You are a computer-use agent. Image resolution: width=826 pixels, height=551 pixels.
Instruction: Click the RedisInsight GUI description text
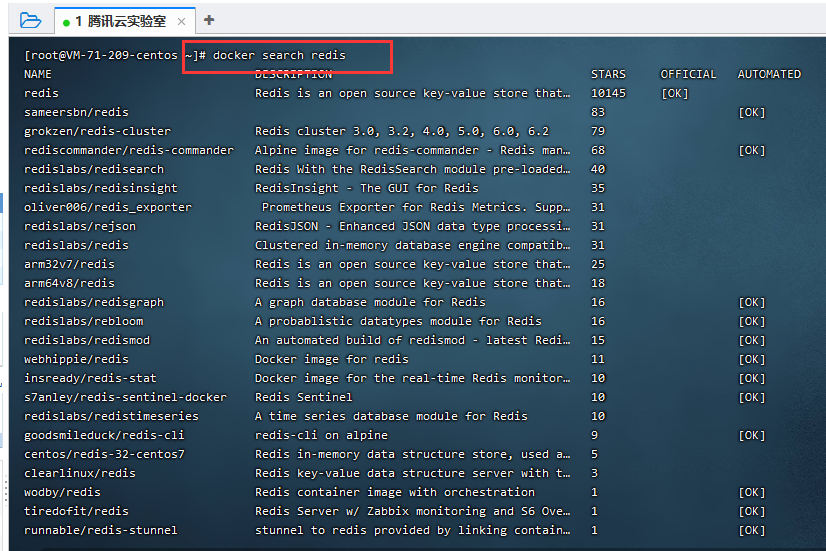point(367,188)
